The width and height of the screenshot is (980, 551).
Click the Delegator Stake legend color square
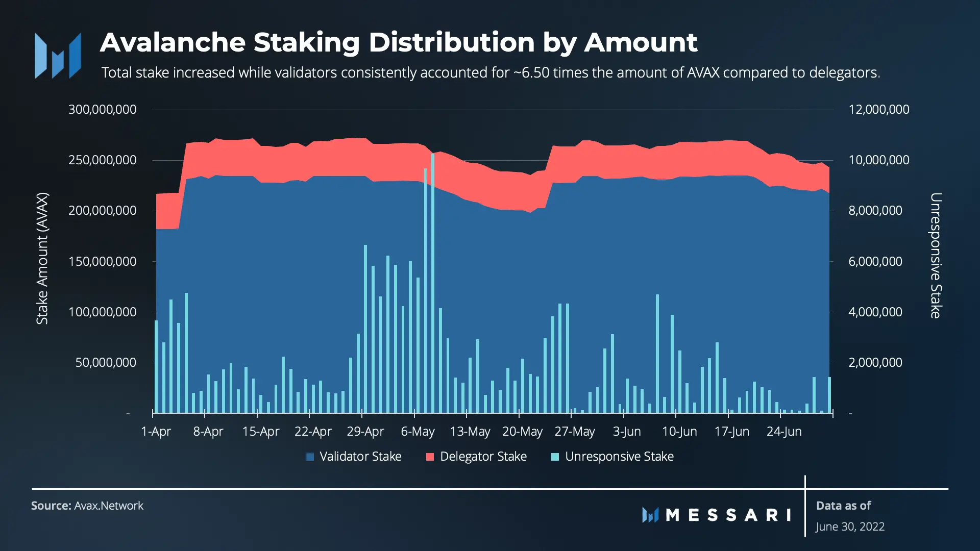[430, 457]
